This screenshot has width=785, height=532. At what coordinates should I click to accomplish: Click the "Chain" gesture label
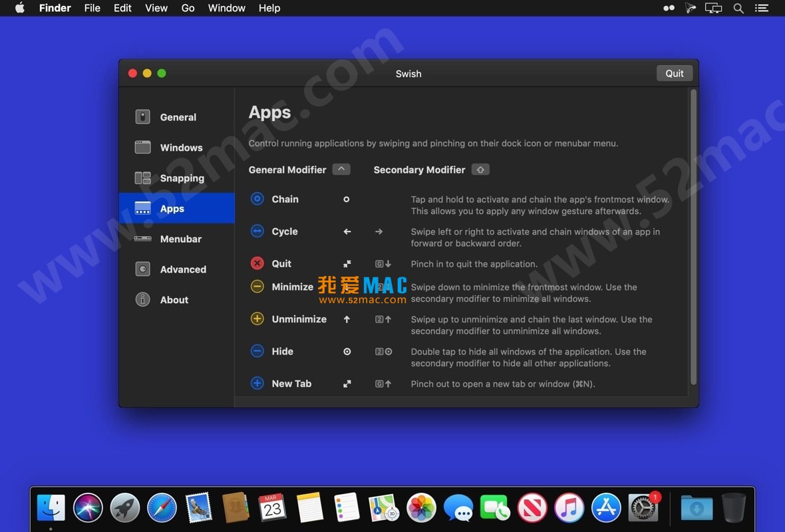pos(285,199)
